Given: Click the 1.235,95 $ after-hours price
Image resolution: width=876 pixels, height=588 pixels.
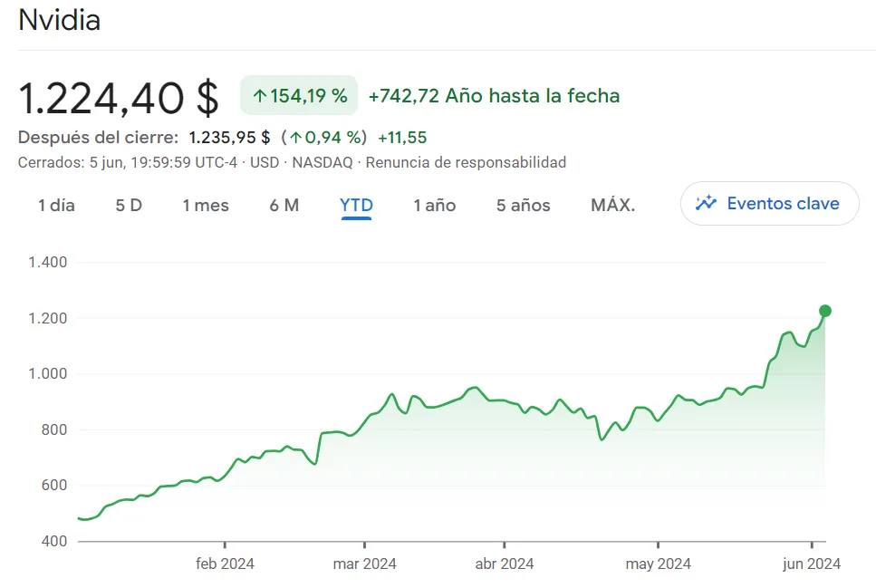Looking at the screenshot, I should (x=229, y=138).
